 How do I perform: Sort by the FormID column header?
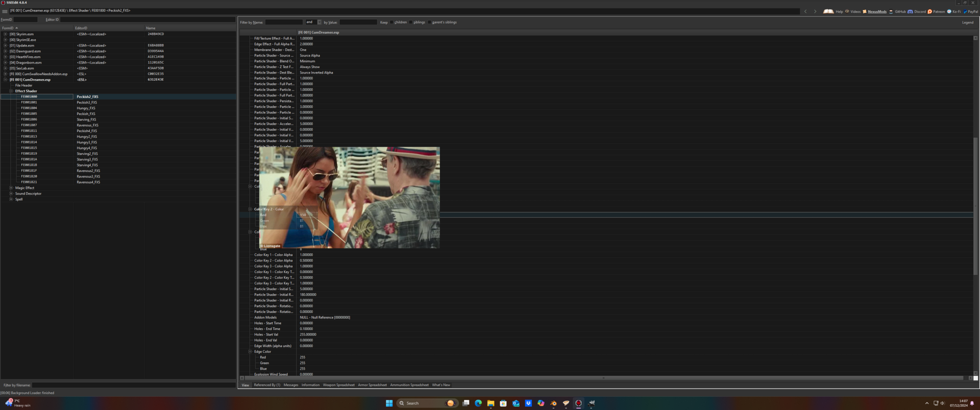[37, 28]
